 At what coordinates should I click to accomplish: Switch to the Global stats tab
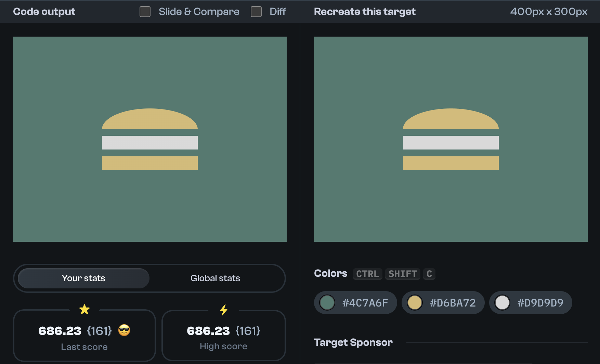[215, 278]
